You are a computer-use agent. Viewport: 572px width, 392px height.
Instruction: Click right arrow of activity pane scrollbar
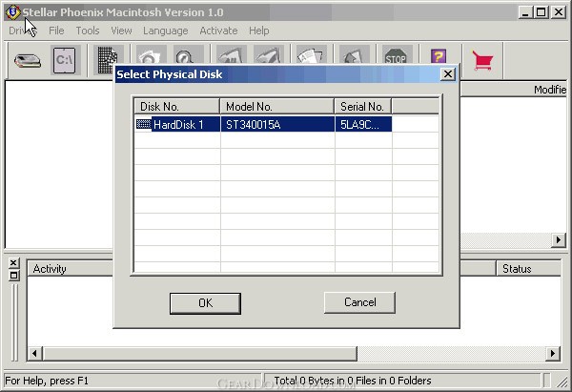click(x=553, y=353)
